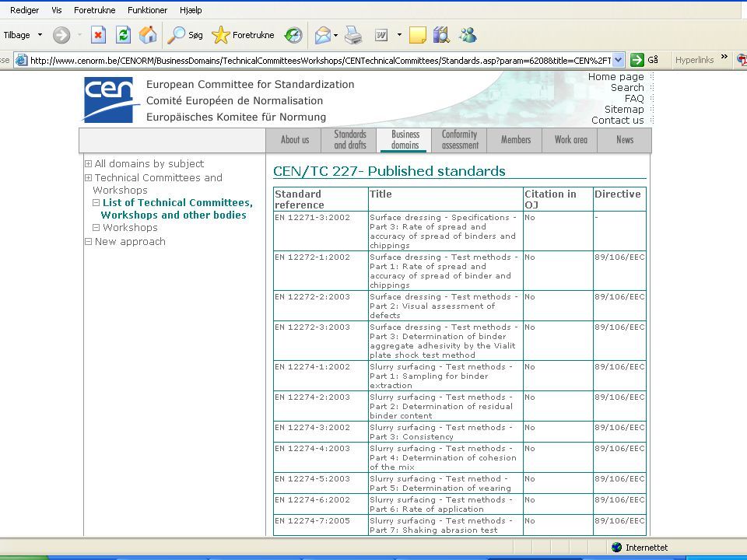Screen dimensions: 747x560
Task: Open All domains by subject link
Action: 149,164
